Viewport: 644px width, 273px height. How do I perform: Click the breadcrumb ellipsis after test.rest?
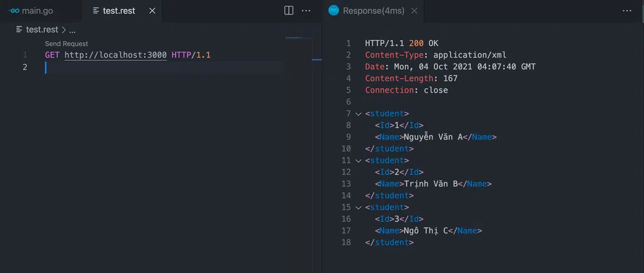[x=72, y=30]
